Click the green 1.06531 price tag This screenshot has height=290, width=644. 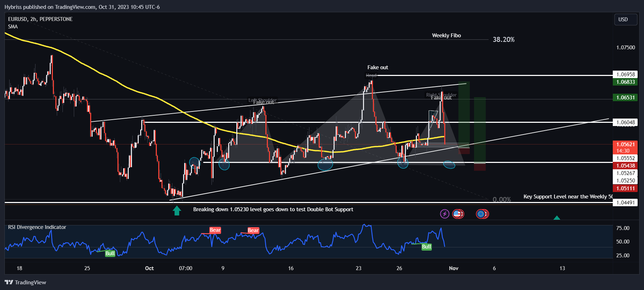tap(625, 98)
